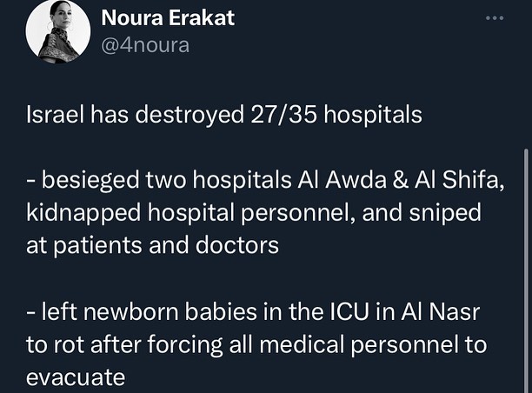Click the word "ICU" in the tweet
Viewport: 532px width, 393px height.
(346, 311)
